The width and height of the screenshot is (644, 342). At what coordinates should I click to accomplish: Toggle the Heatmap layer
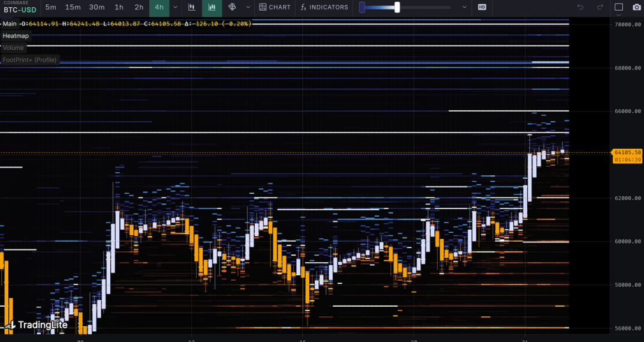(x=16, y=36)
